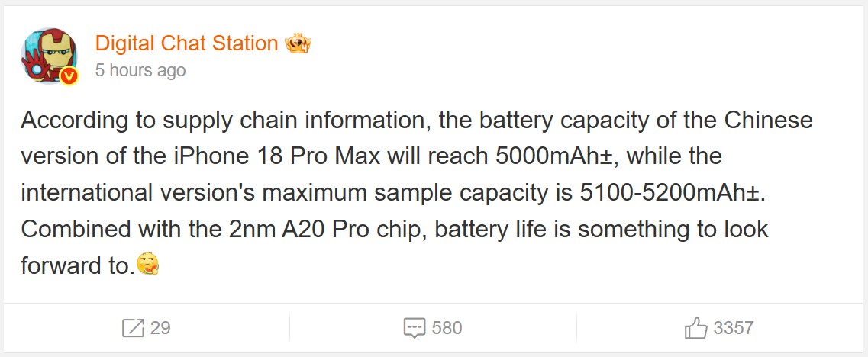This screenshot has height=357, width=868.
Task: Click the repost count 29
Action: pos(160,329)
